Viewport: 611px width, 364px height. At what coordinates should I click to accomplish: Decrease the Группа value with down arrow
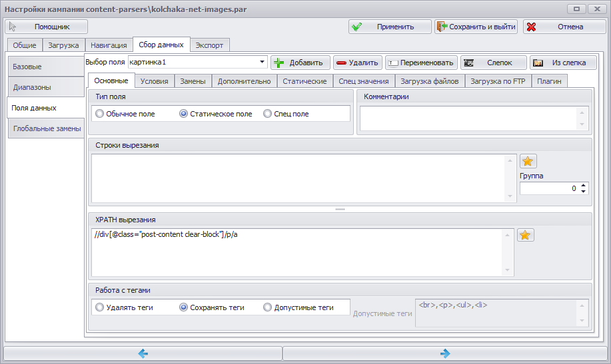tap(583, 191)
